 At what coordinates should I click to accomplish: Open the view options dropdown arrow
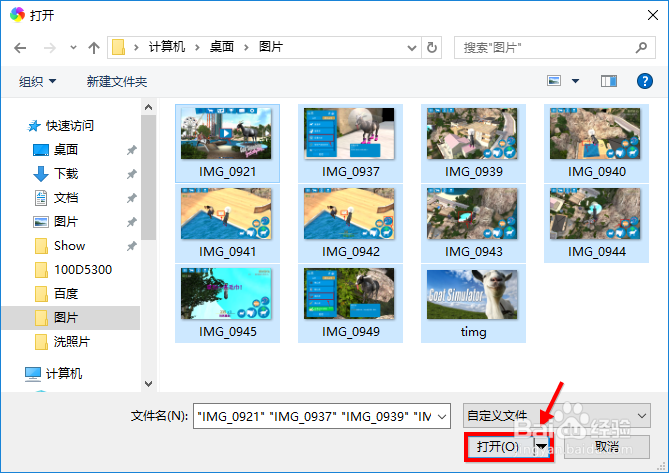[x=576, y=81]
